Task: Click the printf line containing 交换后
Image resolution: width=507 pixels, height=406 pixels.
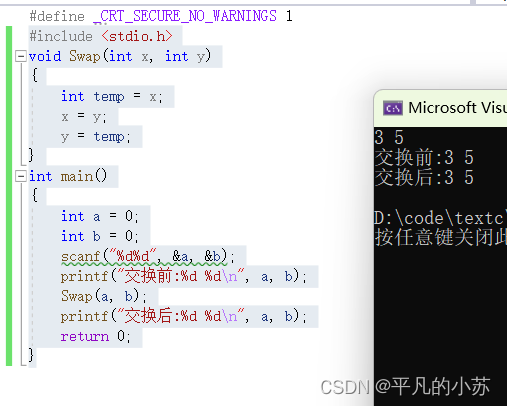Action: click(183, 316)
